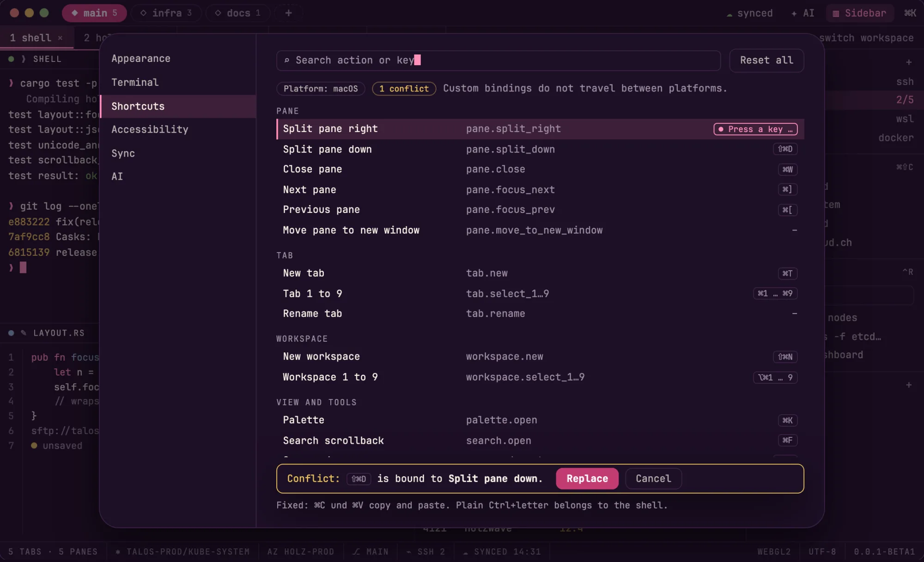Select the Shortcuts settings section
Image resolution: width=924 pixels, height=562 pixels.
(178, 106)
